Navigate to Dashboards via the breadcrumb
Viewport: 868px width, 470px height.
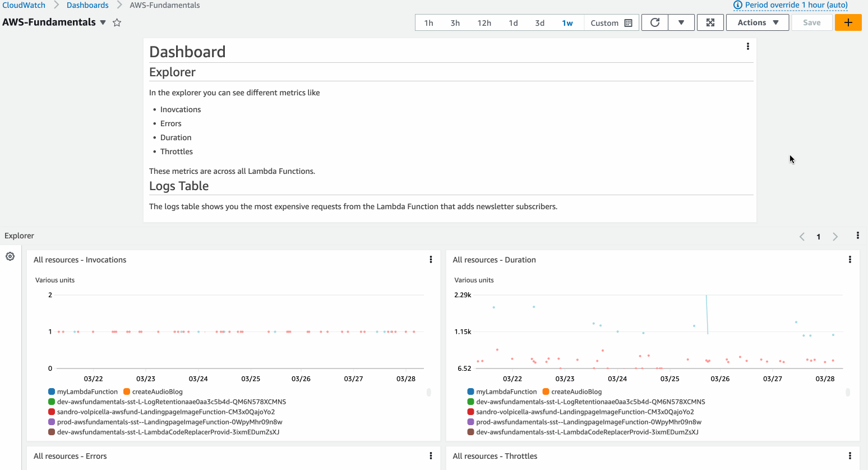tap(87, 4)
